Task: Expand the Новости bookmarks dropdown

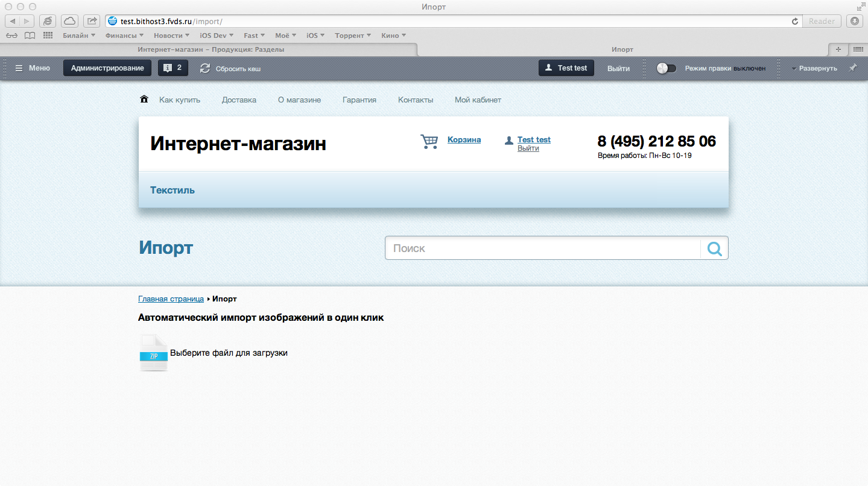Action: [171, 35]
